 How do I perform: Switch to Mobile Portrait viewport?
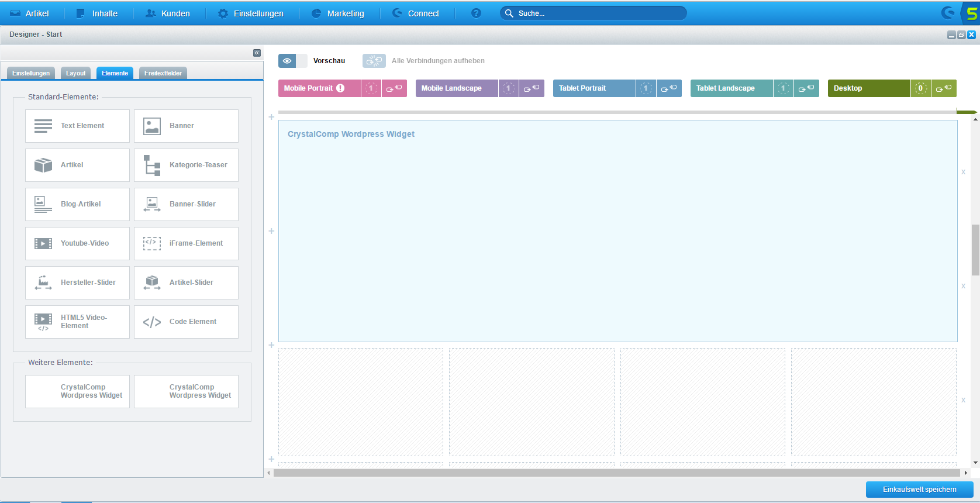click(319, 88)
